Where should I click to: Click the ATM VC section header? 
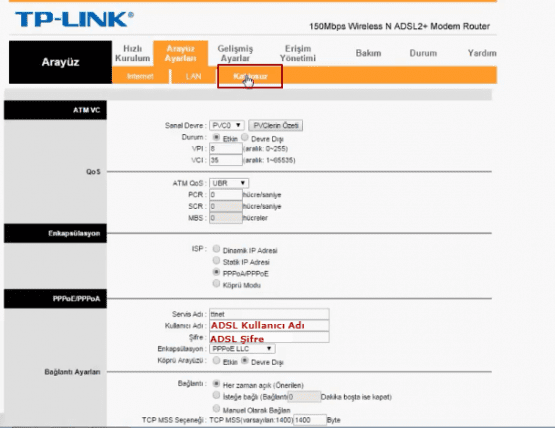point(55,110)
